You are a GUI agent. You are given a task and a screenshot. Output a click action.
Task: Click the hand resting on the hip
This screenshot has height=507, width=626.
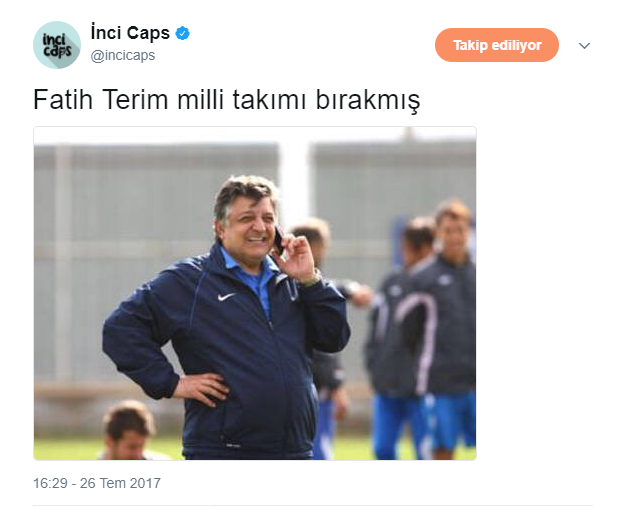click(x=202, y=389)
